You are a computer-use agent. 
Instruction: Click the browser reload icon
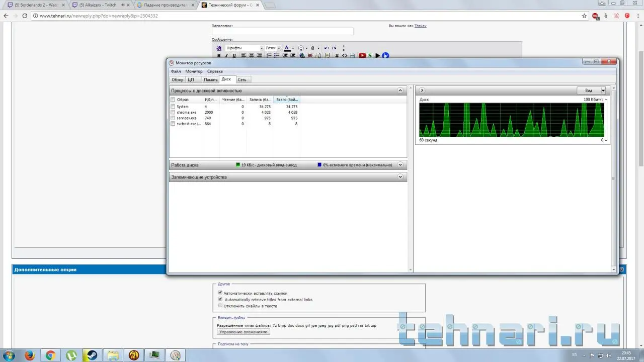(x=25, y=16)
